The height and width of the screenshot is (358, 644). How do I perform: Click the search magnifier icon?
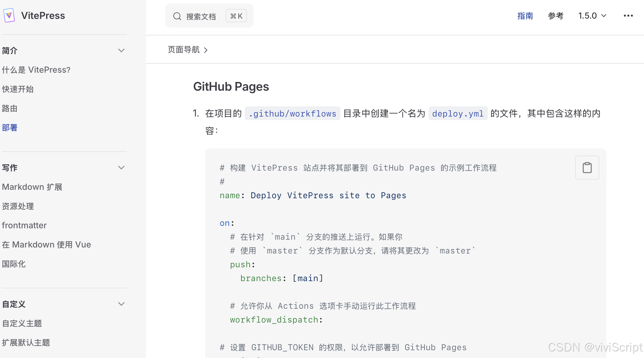[x=177, y=16]
